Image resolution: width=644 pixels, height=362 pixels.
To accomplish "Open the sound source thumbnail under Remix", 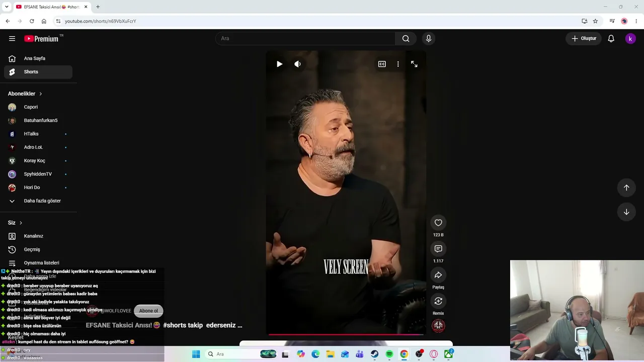I will [x=438, y=326].
